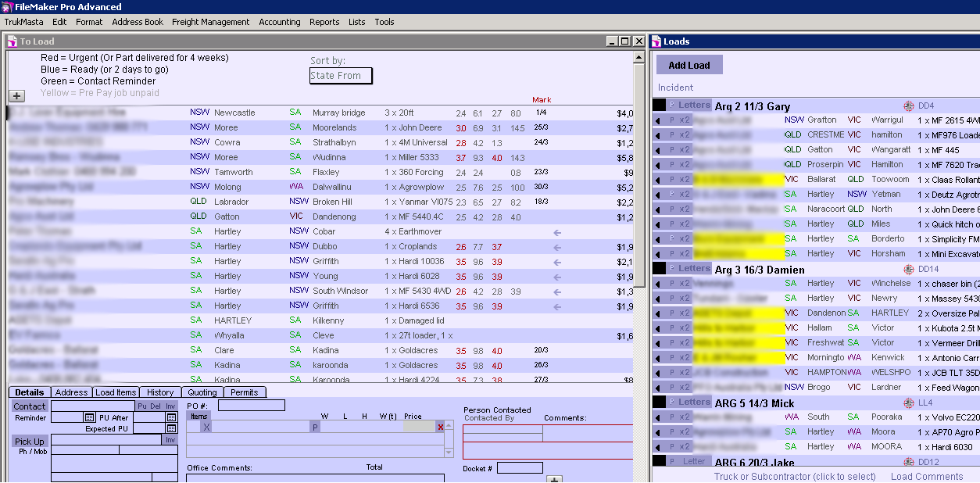Open the Accounting menu
This screenshot has height=483, width=980.
(x=280, y=22)
